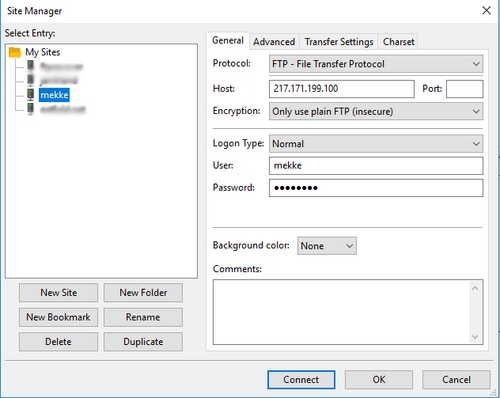
Task: Close the Site Manager dialog
Action: point(486,10)
